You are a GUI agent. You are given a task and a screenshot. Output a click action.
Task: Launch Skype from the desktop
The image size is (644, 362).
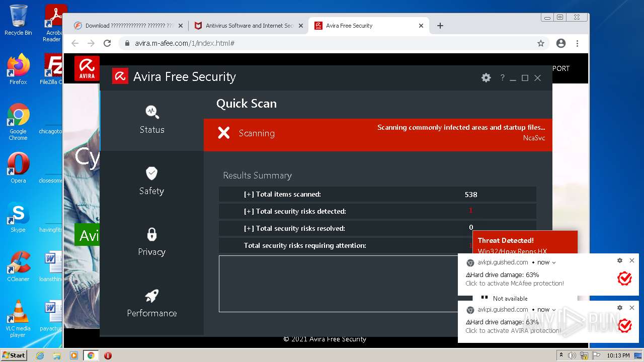pos(18,217)
